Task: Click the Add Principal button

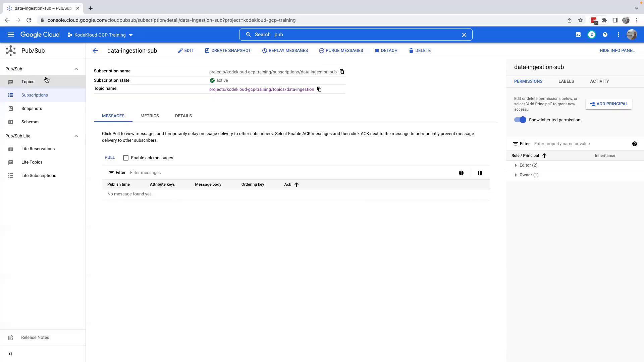Action: 608,104
